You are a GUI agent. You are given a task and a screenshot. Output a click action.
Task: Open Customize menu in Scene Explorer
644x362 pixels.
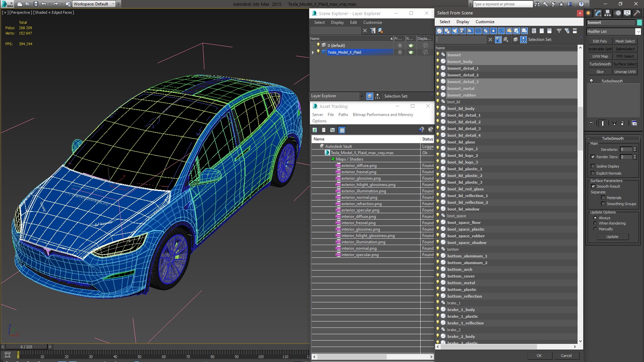[x=373, y=22]
